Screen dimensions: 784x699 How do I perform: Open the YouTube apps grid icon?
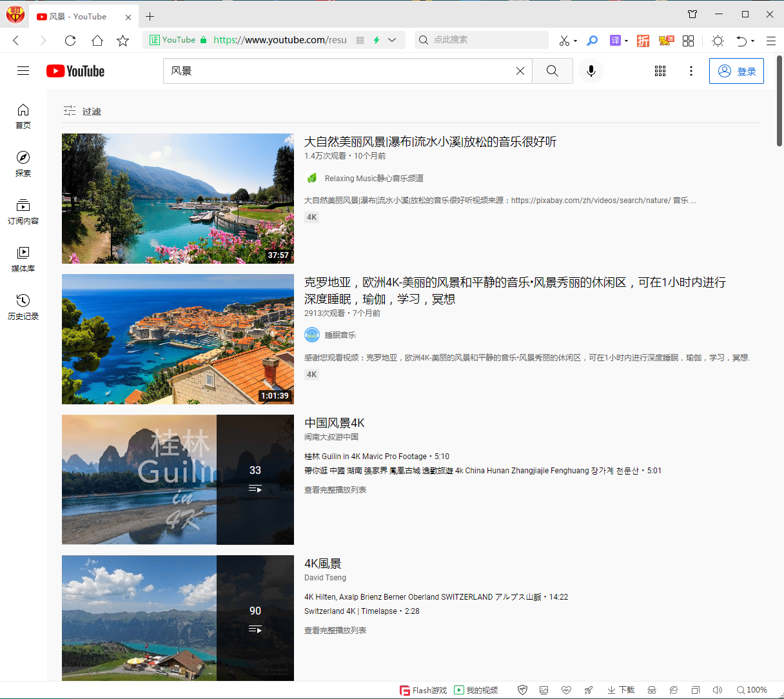(660, 71)
